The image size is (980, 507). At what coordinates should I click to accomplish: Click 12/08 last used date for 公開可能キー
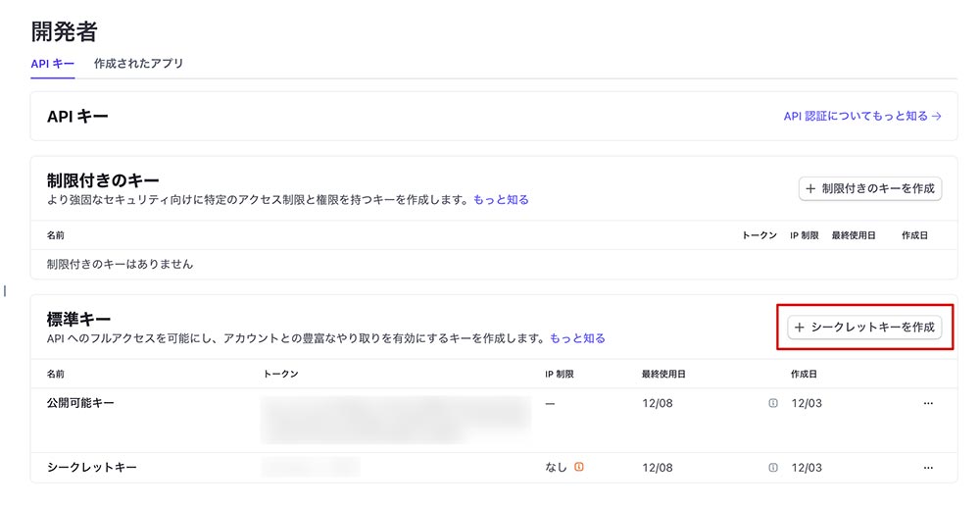click(x=658, y=403)
